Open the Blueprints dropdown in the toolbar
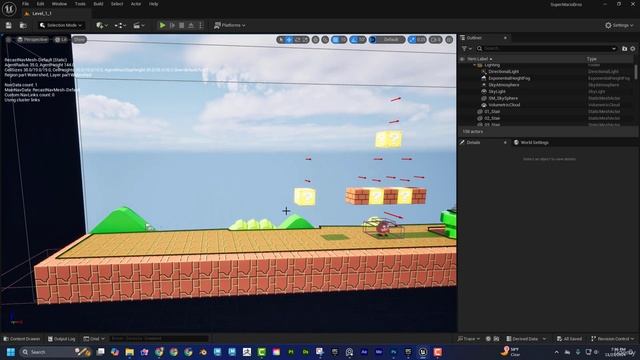 (x=120, y=25)
